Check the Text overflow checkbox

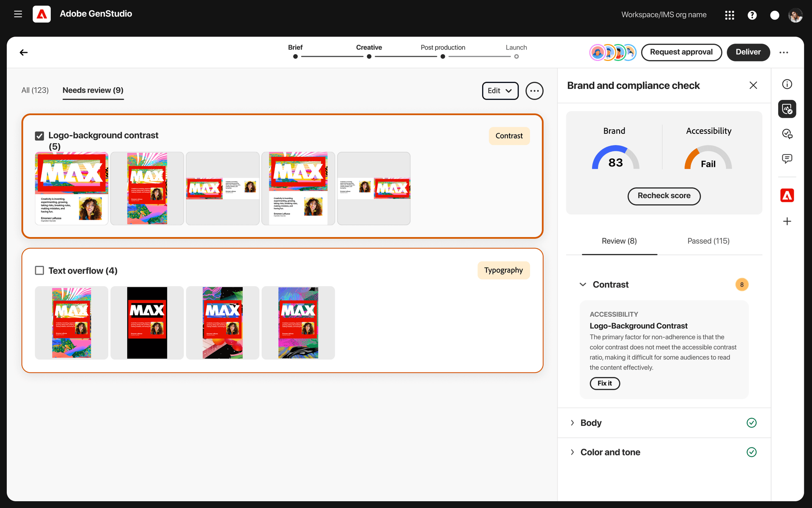coord(39,271)
